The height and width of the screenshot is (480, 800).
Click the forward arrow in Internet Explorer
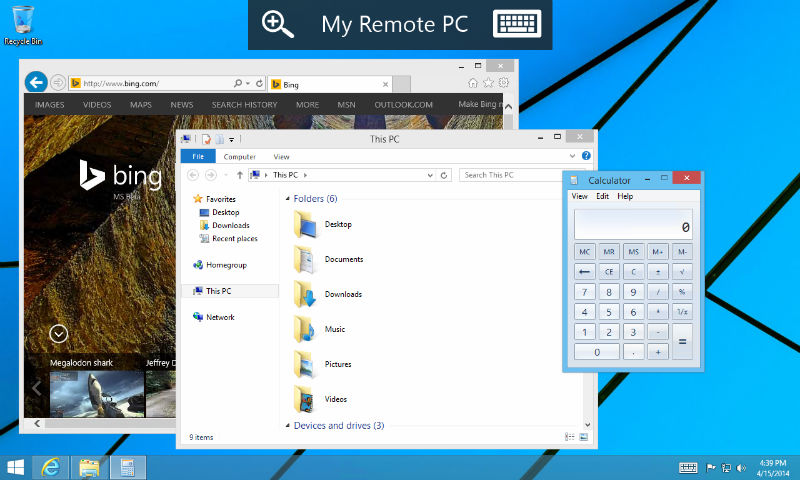(x=58, y=82)
